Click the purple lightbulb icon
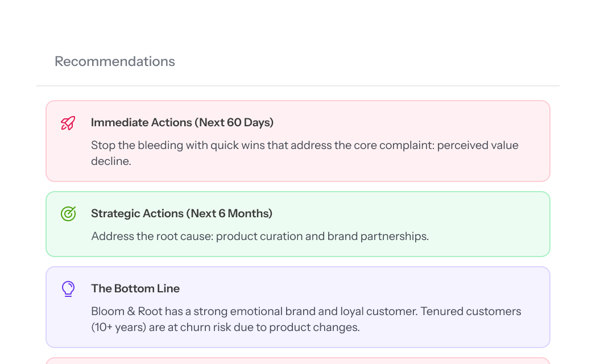 [x=68, y=289]
